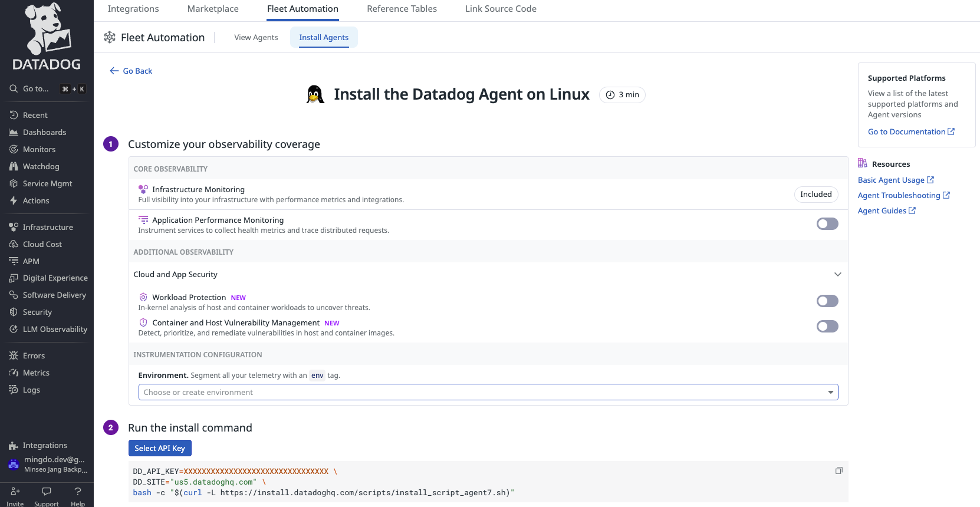The height and width of the screenshot is (507, 980).
Task: Open APM in sidebar
Action: (31, 261)
